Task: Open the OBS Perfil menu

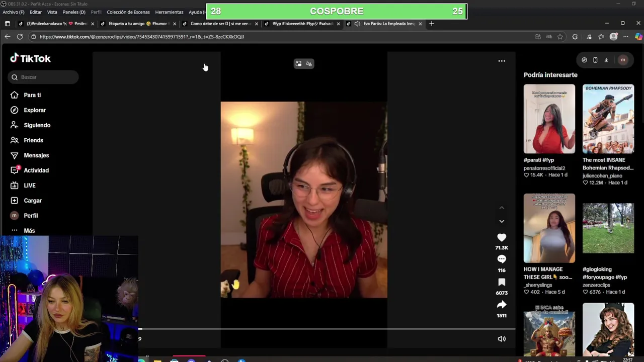Action: pyautogui.click(x=96, y=12)
